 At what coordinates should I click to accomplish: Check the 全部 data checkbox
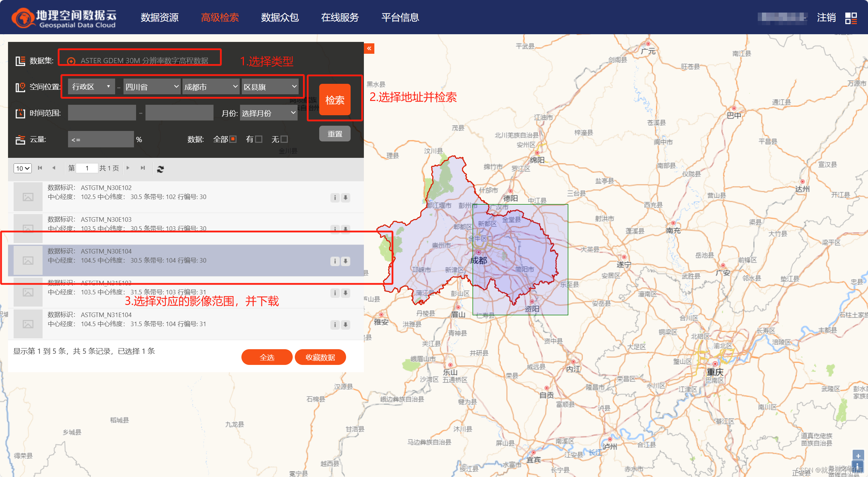click(233, 139)
